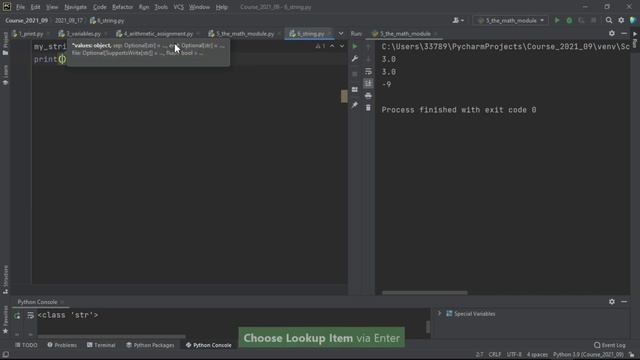Rerun program with green arrow in Run panel
The width and height of the screenshot is (640, 360).
coord(355,47)
